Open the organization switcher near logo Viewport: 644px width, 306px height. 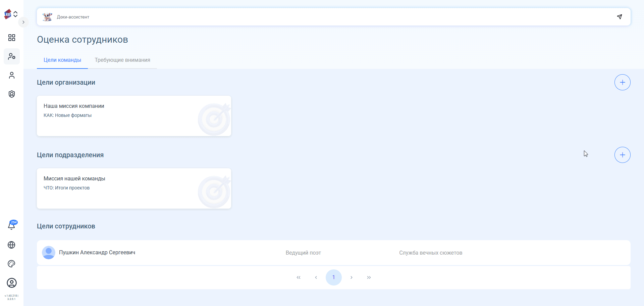click(x=15, y=14)
